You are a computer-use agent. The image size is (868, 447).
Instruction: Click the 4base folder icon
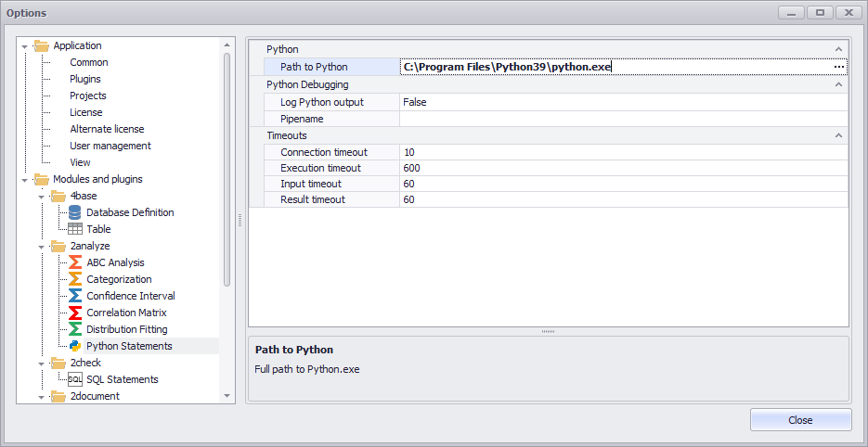(58, 196)
